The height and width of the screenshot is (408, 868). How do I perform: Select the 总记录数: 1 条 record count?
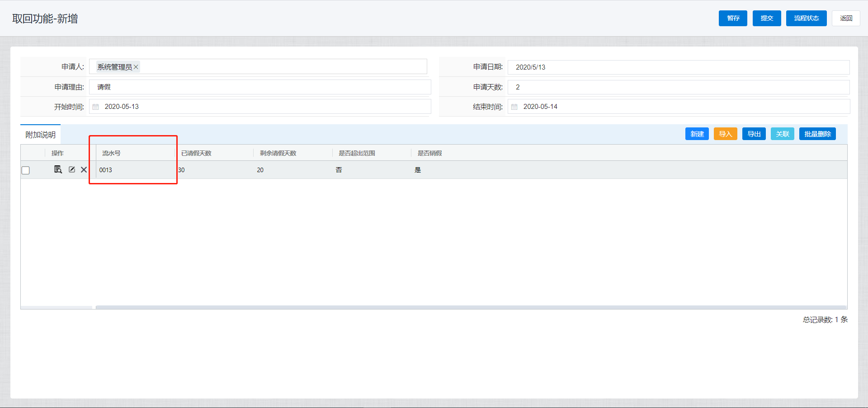(x=825, y=319)
